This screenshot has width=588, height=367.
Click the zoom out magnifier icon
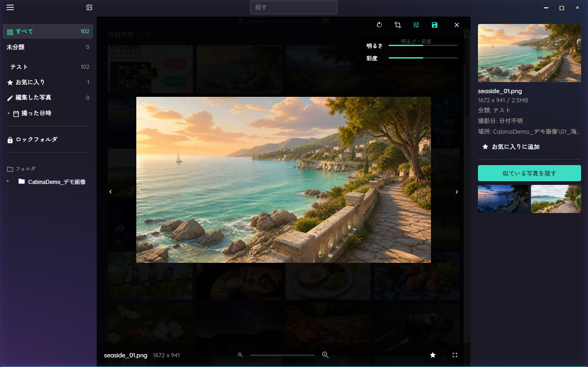[x=240, y=355]
